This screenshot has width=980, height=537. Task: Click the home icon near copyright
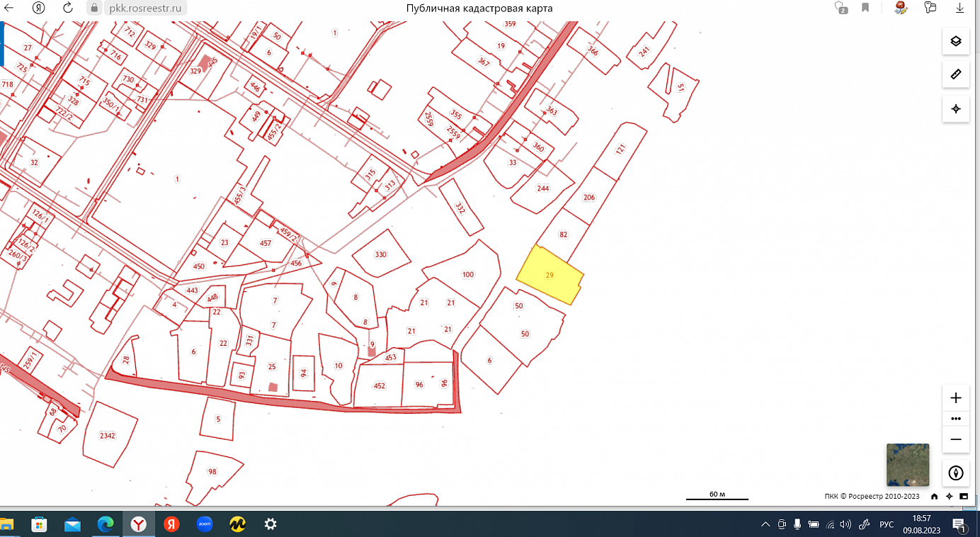pyautogui.click(x=935, y=497)
